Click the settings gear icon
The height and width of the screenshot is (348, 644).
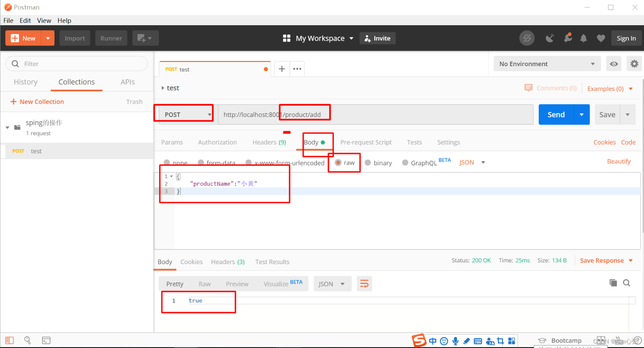(x=634, y=64)
